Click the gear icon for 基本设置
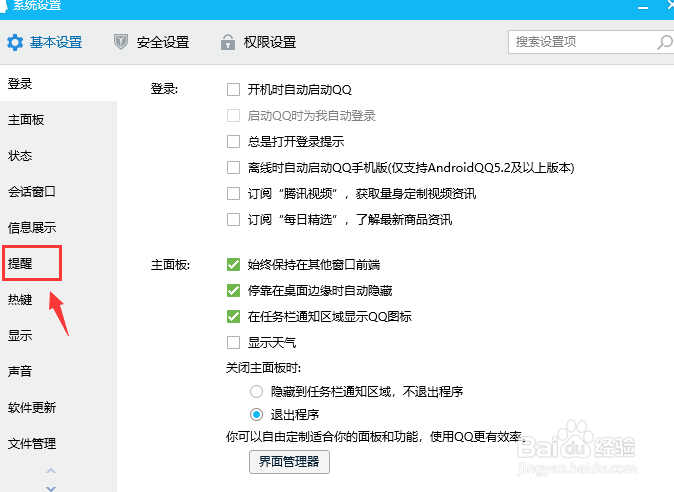674x492 pixels. coord(15,43)
